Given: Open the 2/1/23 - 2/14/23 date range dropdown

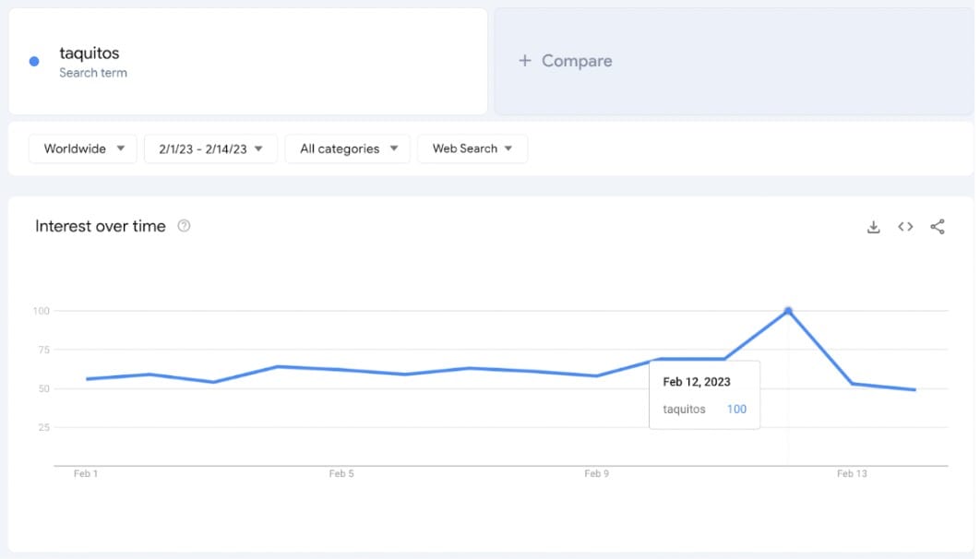Looking at the screenshot, I should pyautogui.click(x=210, y=149).
